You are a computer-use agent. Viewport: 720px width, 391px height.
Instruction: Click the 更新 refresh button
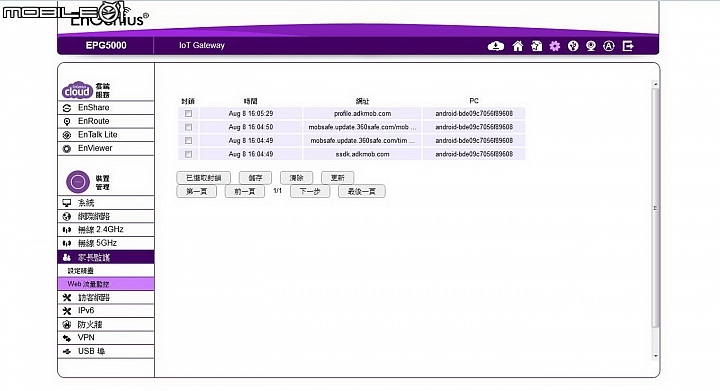(338, 178)
